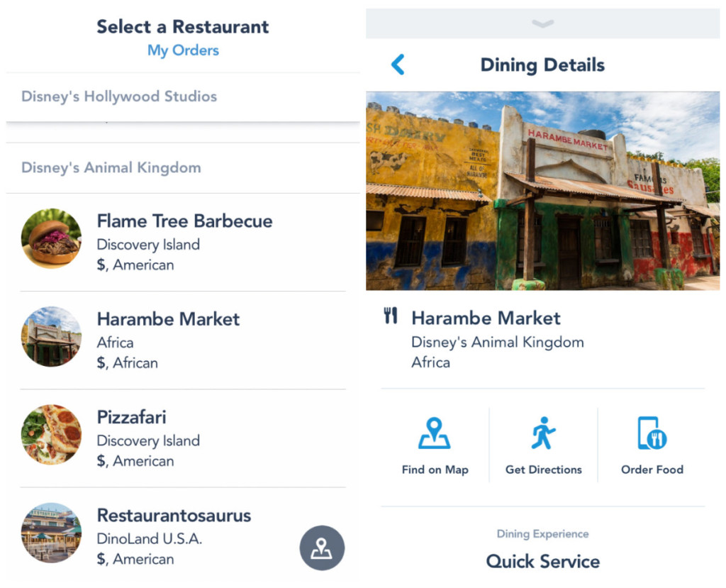This screenshot has height=588, width=726.
Task: Open the floating map button
Action: point(322,548)
